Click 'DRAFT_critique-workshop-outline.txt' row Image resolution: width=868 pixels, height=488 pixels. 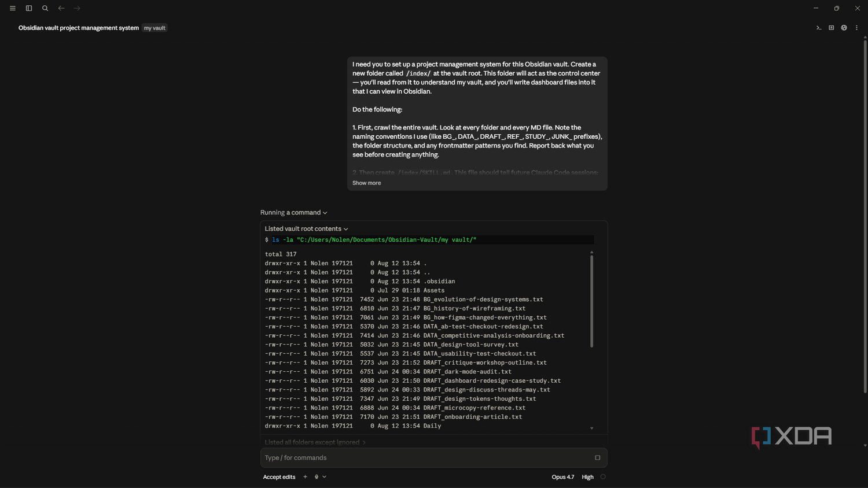pyautogui.click(x=406, y=363)
